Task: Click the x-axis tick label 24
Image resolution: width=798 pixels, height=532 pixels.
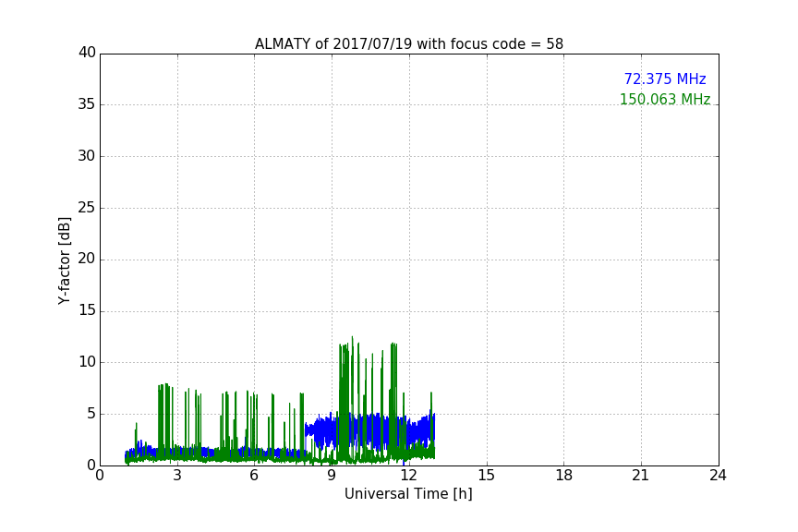Action: [x=718, y=476]
